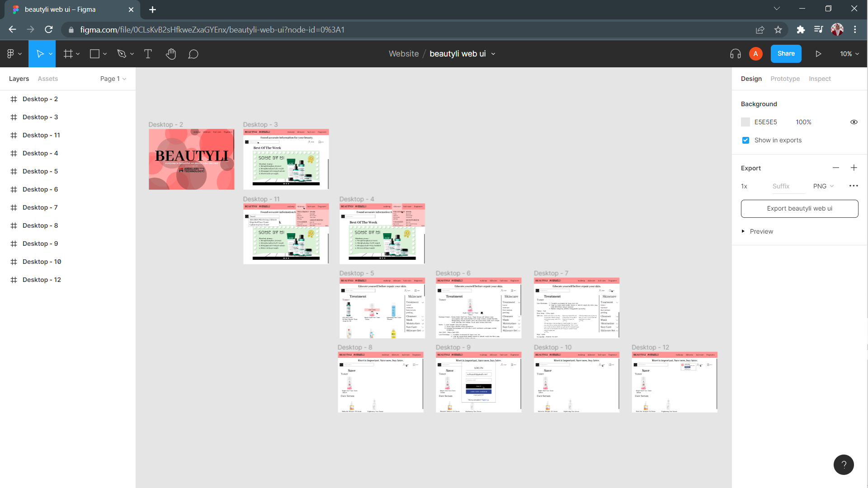Screen dimensions: 868x488
Task: Open the Page 1 dropdown
Action: (113, 79)
